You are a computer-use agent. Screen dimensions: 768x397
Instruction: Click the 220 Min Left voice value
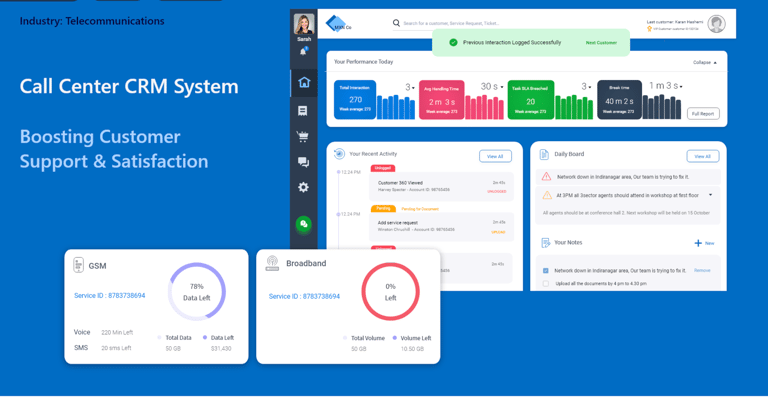117,332
